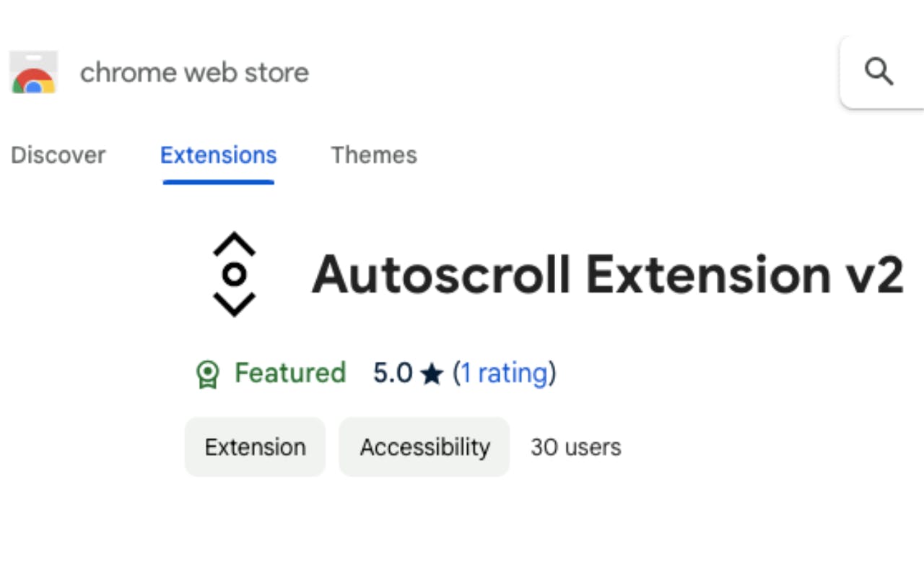Click the green Featured badge ribbon icon
The image size is (924, 578).
tap(207, 374)
